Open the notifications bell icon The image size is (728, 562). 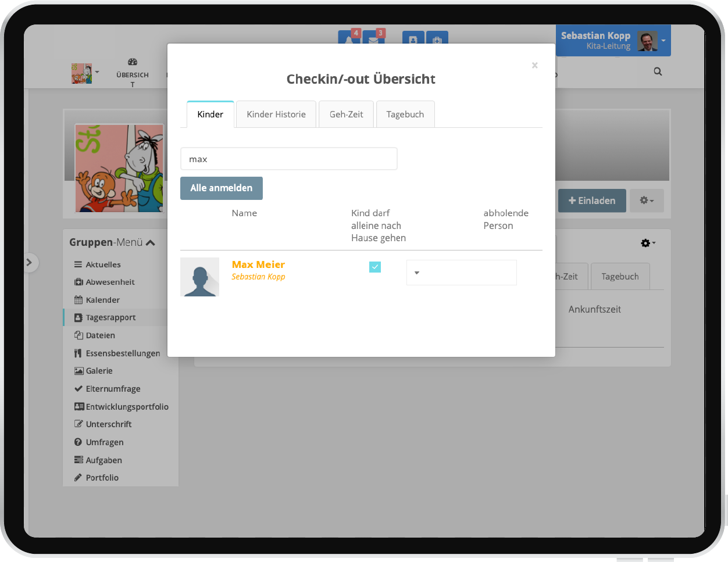click(349, 38)
